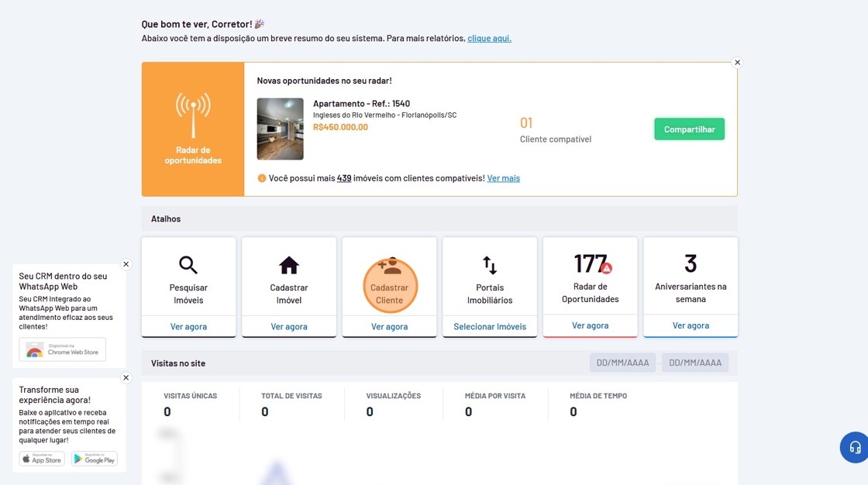Click the orange Radar de oportunidades antenna icon
The image size is (868, 485).
click(x=193, y=115)
